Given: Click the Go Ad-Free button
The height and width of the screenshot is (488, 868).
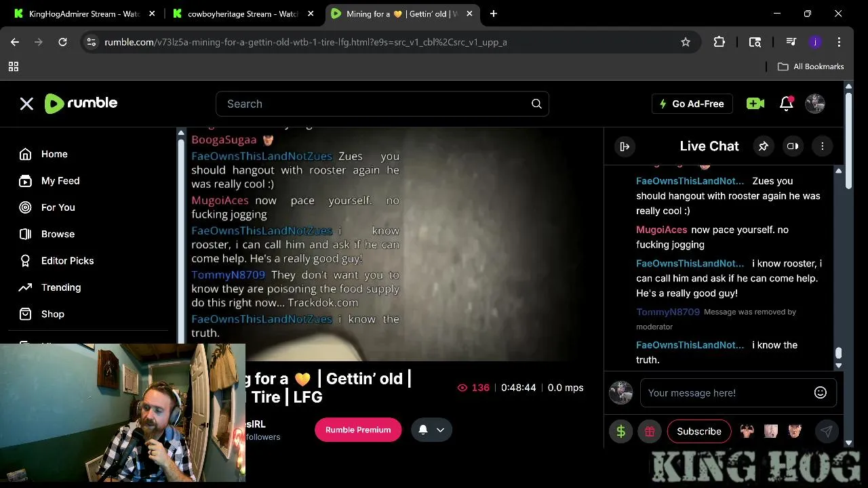Looking at the screenshot, I should click(692, 104).
